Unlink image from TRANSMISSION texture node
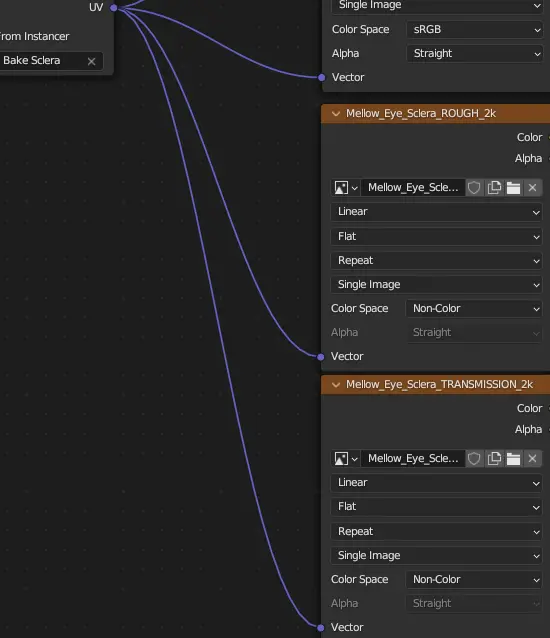The height and width of the screenshot is (638, 550). pyautogui.click(x=533, y=459)
